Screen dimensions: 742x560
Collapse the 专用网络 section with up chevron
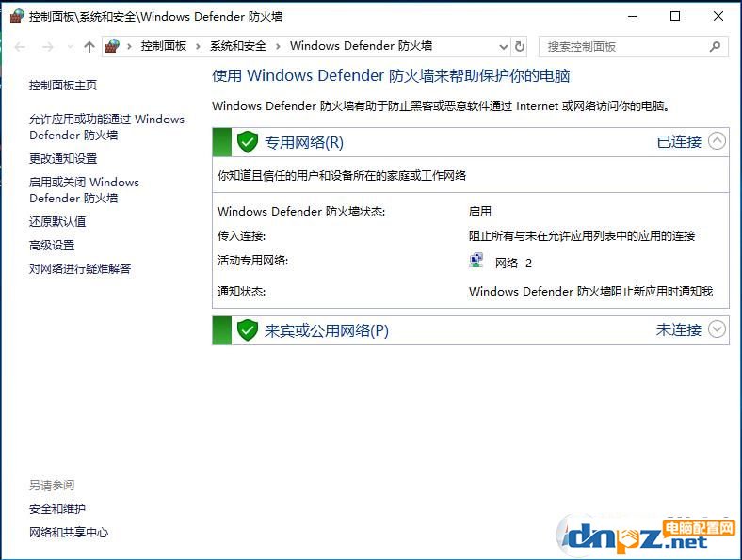coord(717,141)
